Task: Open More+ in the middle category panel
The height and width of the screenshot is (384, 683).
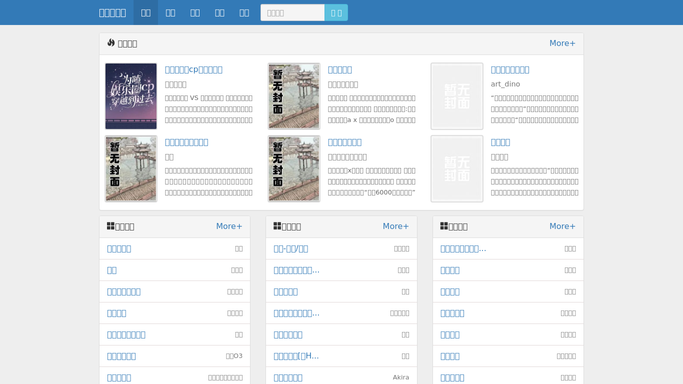Action: click(x=396, y=226)
